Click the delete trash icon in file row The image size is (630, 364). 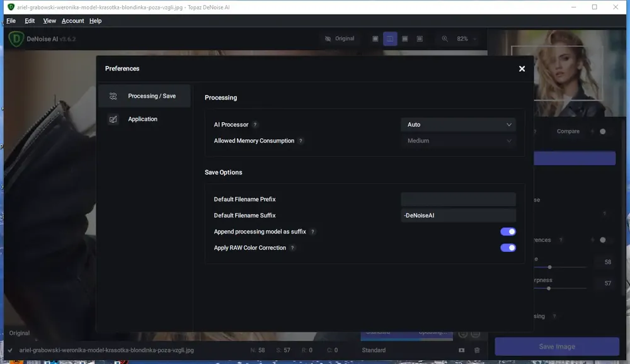click(x=477, y=350)
